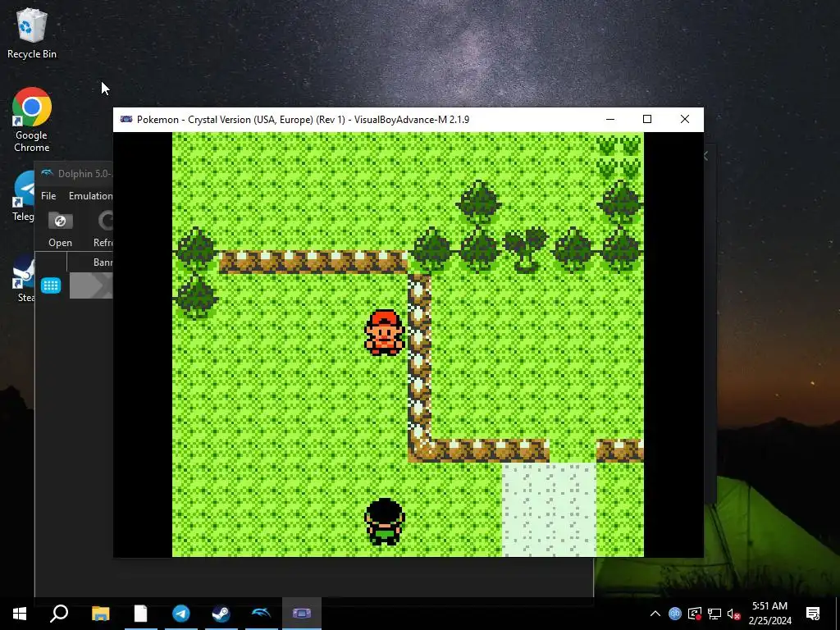Close the VisualBoyAdvance-M window
Image resolution: width=840 pixels, height=630 pixels.
pos(685,119)
